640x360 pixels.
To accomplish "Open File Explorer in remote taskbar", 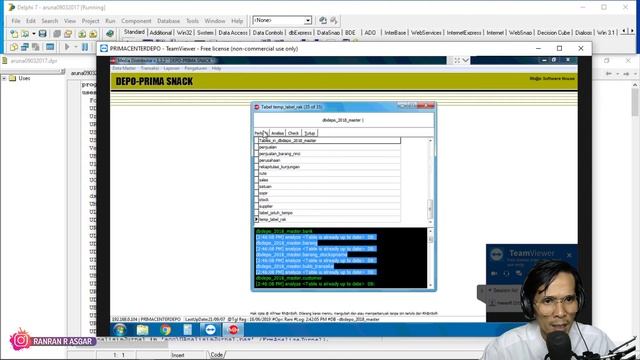I will click(142, 329).
